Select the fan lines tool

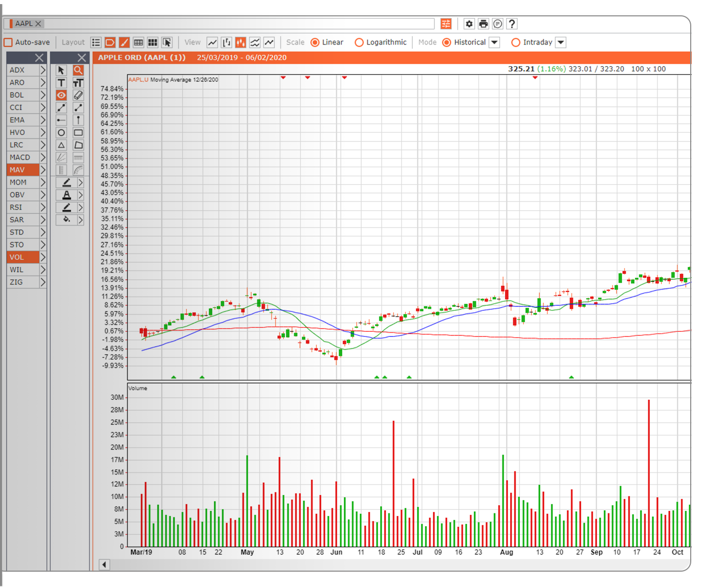[61, 157]
